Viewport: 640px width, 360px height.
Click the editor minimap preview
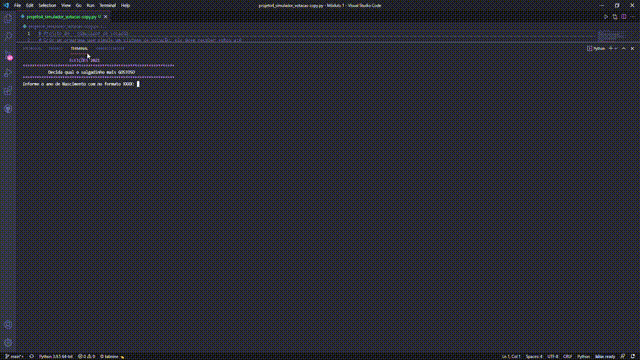click(x=611, y=36)
